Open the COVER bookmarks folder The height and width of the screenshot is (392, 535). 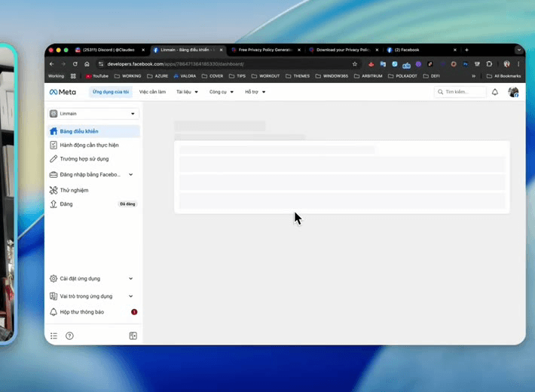point(212,76)
